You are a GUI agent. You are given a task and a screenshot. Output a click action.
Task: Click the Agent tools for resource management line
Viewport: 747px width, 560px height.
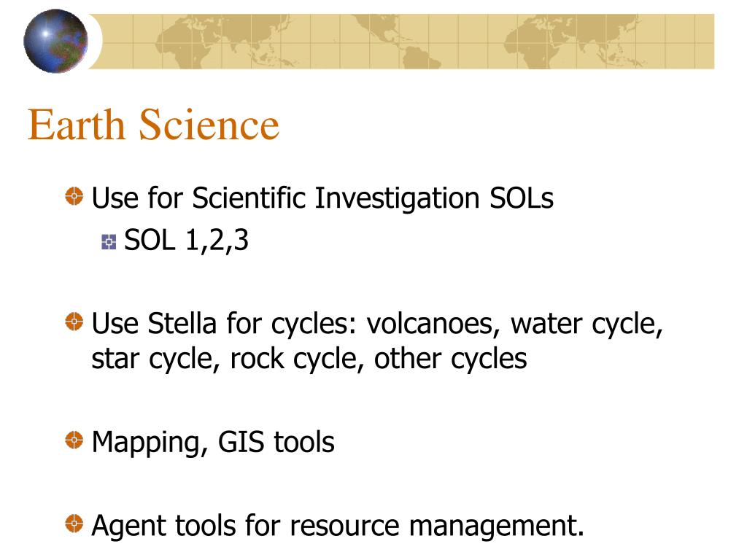pyautogui.click(x=338, y=526)
